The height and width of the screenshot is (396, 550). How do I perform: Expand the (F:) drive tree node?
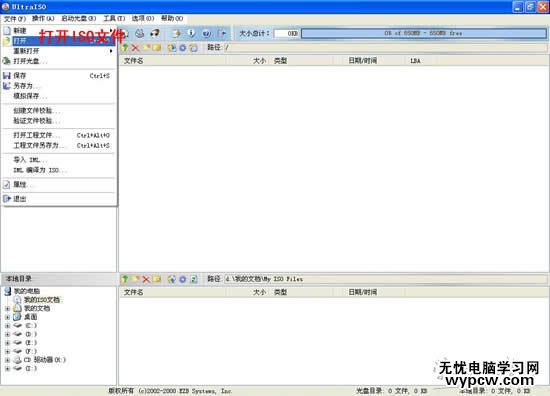(x=7, y=351)
